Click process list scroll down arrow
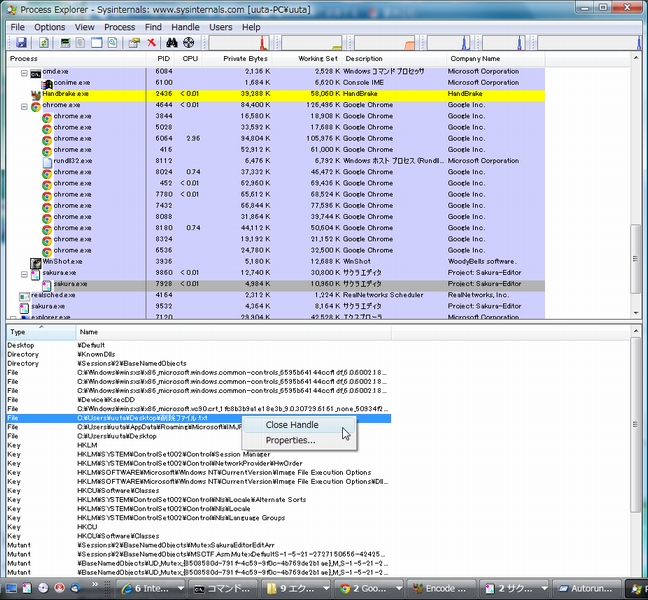This screenshot has width=648, height=600. point(636,313)
